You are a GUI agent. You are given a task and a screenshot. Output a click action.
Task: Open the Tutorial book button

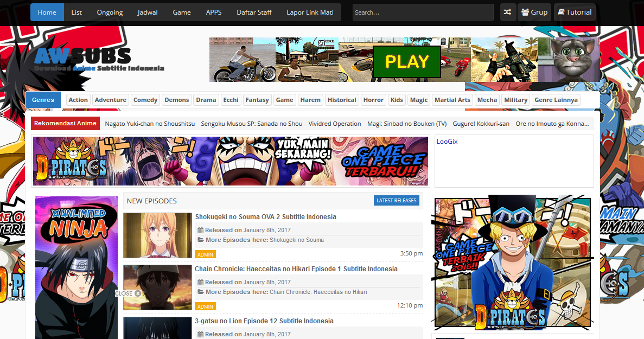point(575,12)
